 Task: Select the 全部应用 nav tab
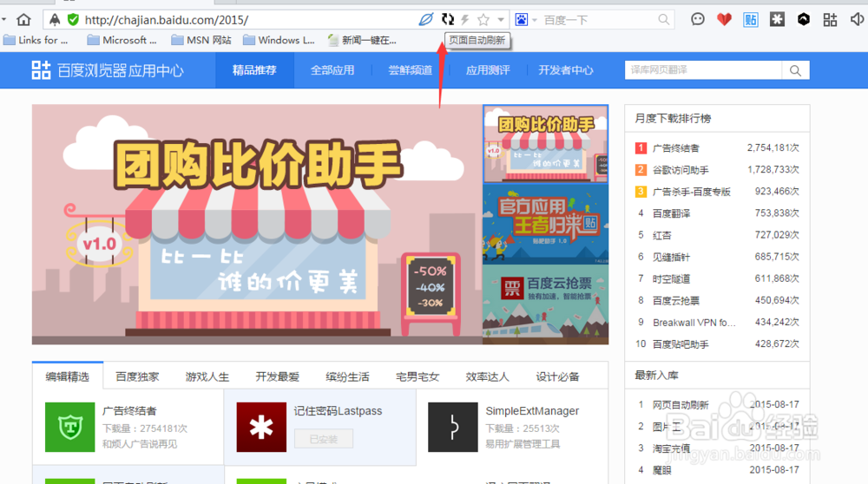coord(332,70)
